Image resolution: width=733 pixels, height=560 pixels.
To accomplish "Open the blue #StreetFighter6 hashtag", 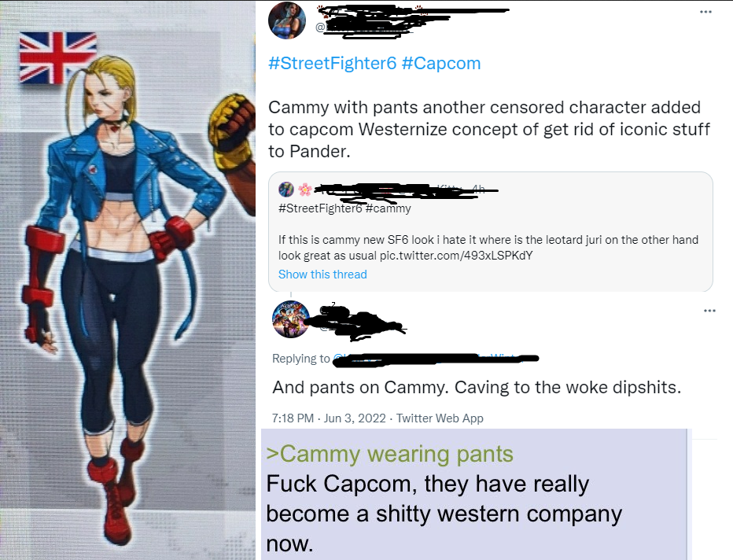I will 333,63.
